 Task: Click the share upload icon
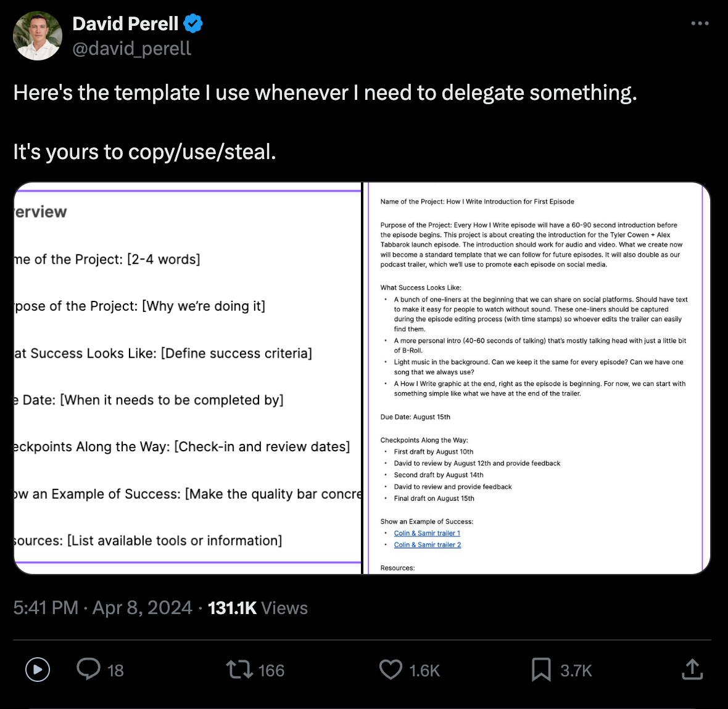(x=692, y=670)
